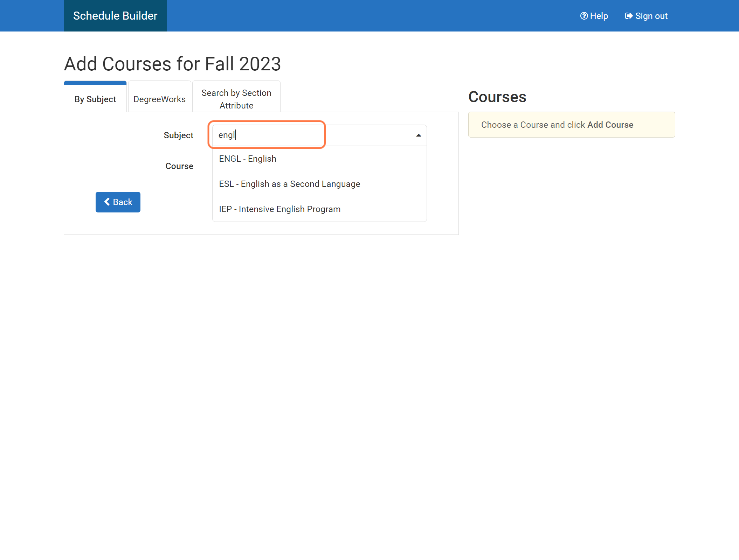Click the Course field label
This screenshot has width=739, height=560.
(179, 166)
